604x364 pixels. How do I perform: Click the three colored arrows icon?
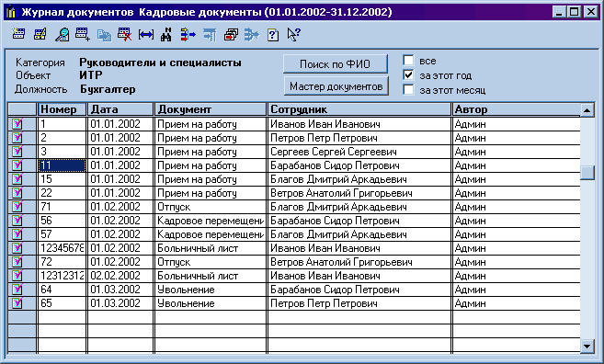pyautogui.click(x=188, y=35)
